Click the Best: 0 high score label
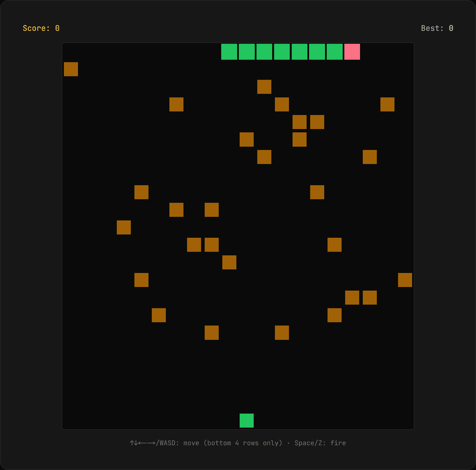Viewport: 476px width, 470px height. 437,28
